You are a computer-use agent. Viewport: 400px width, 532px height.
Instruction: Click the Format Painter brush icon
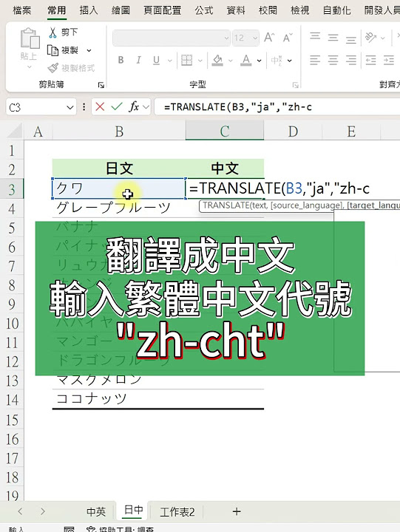click(x=52, y=68)
